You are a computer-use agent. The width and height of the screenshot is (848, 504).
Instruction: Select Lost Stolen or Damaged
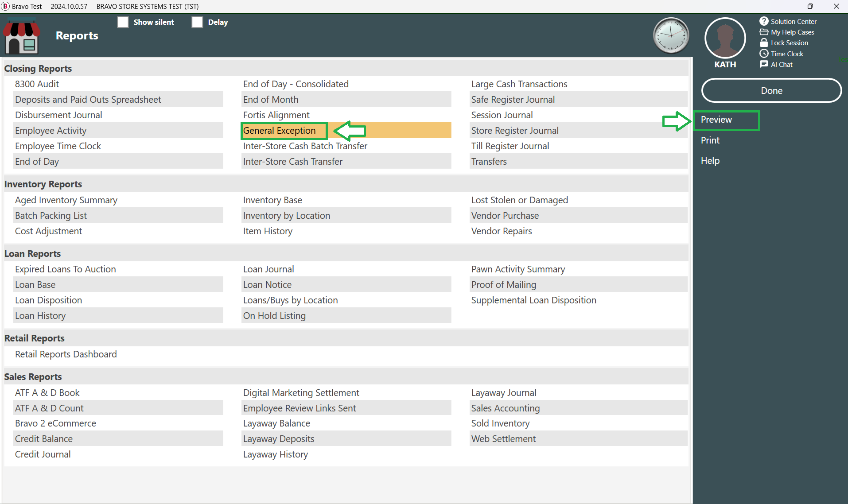click(579, 200)
